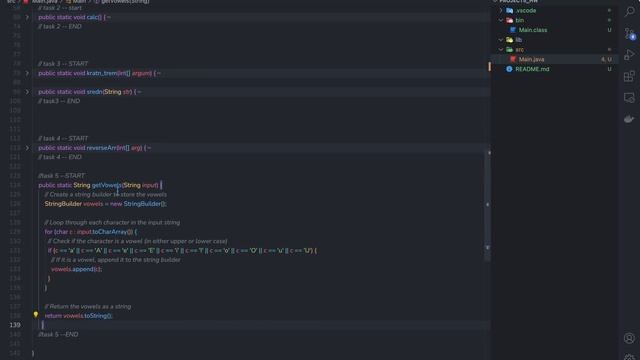640x360 pixels.
Task: Open the Extensions view icon
Action: (629, 76)
